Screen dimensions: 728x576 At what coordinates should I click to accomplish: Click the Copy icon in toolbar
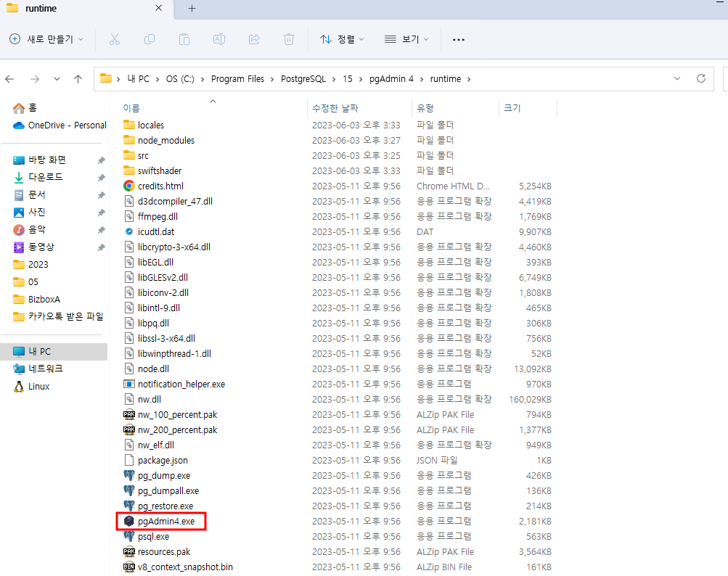(149, 39)
